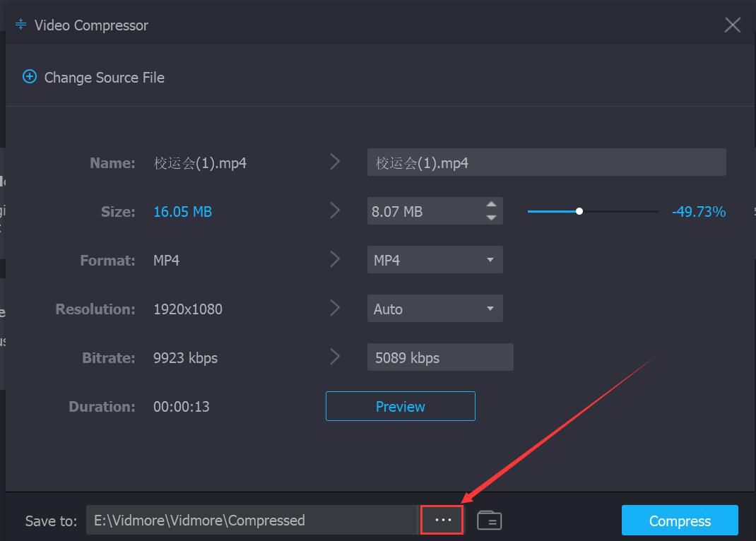
Task: Decrease output size with the down arrow
Action: [x=492, y=218]
